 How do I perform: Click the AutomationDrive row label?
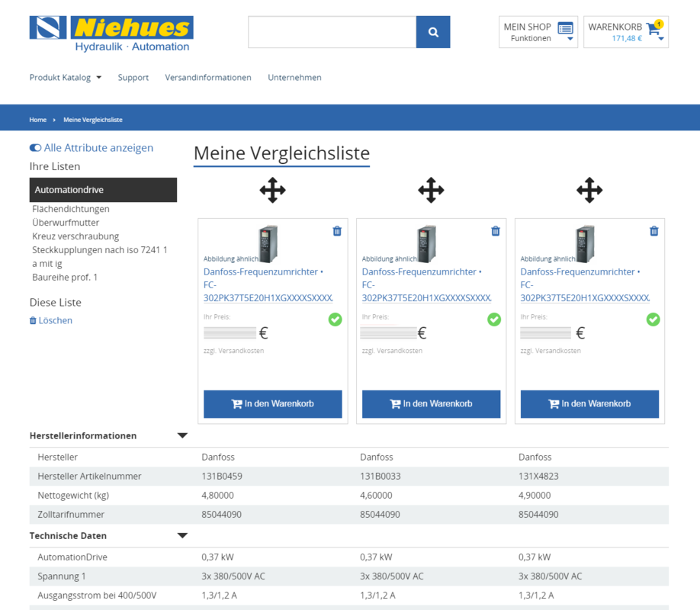tap(72, 557)
